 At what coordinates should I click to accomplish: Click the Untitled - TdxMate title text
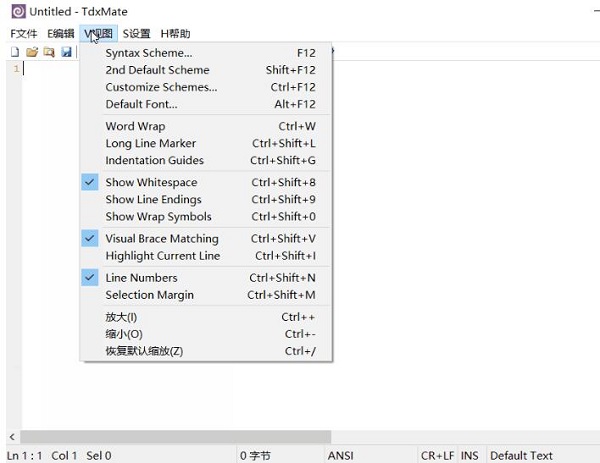point(78,11)
